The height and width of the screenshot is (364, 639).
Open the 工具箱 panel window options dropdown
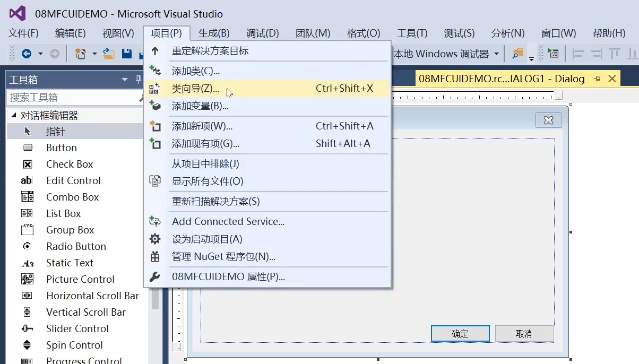click(125, 80)
